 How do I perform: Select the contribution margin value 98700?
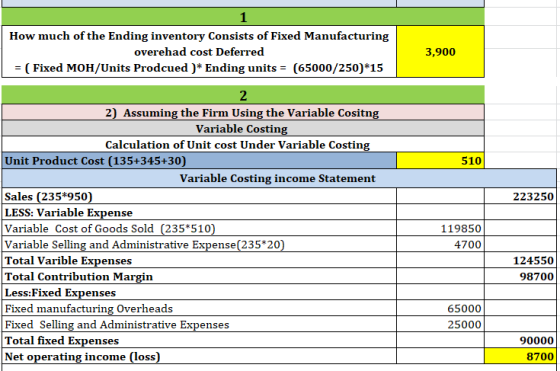pos(520,276)
